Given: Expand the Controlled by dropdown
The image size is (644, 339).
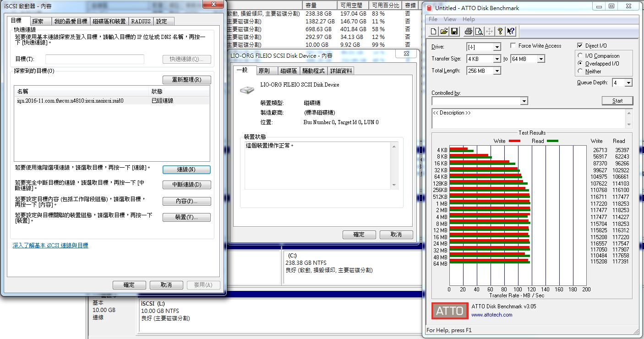Looking at the screenshot, I should point(524,101).
